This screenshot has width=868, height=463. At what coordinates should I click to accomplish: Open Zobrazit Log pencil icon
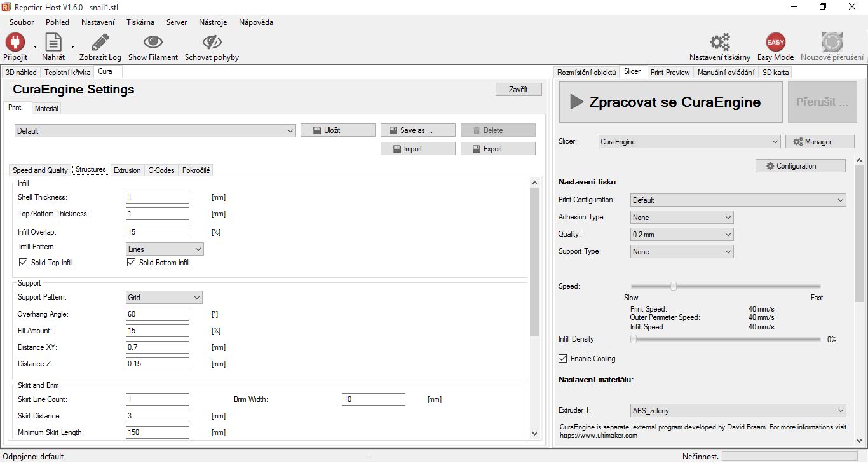[100, 43]
